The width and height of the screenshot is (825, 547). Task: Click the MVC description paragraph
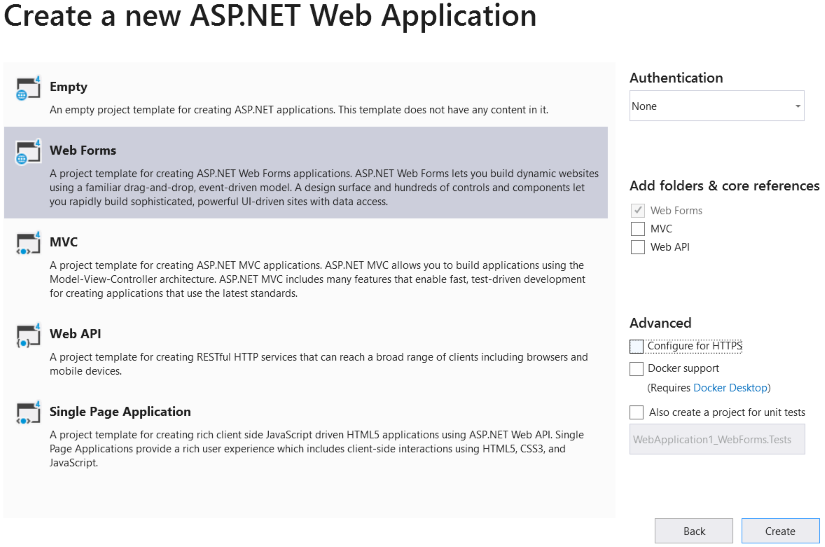pyautogui.click(x=317, y=279)
